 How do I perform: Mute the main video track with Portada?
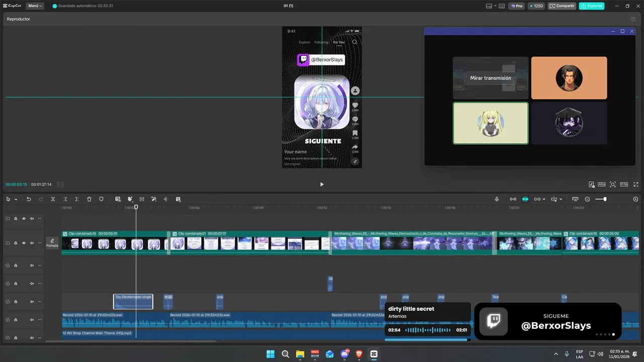pos(32,243)
